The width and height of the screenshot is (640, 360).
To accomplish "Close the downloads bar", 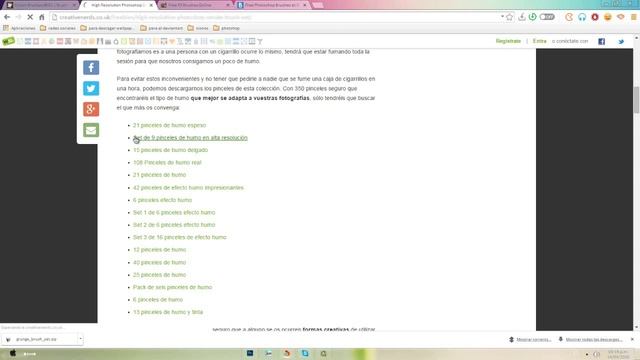I will (x=632, y=339).
